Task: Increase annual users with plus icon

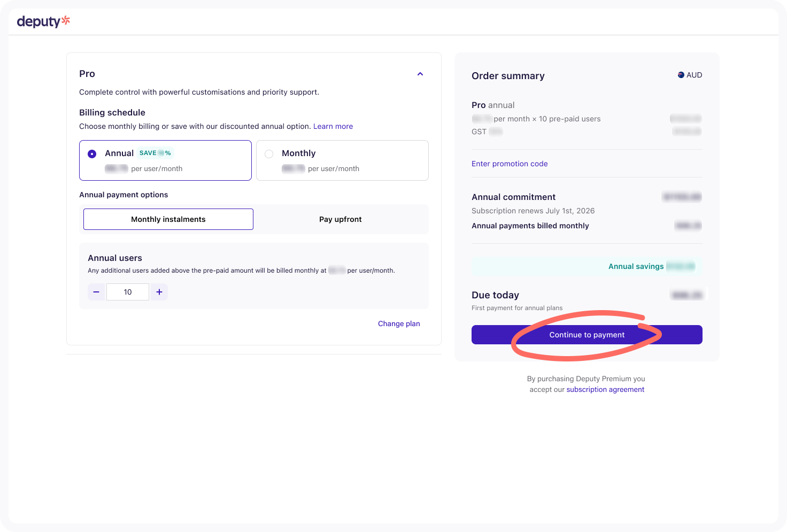Action: (159, 292)
